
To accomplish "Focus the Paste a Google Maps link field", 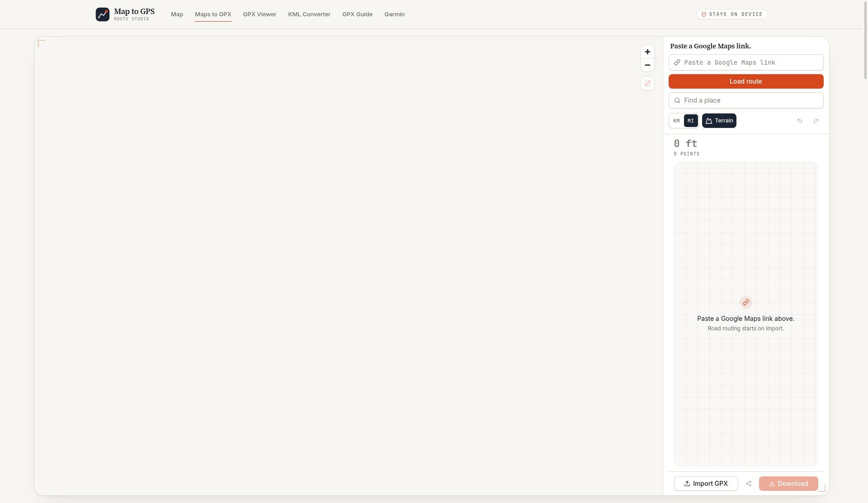I will point(746,62).
